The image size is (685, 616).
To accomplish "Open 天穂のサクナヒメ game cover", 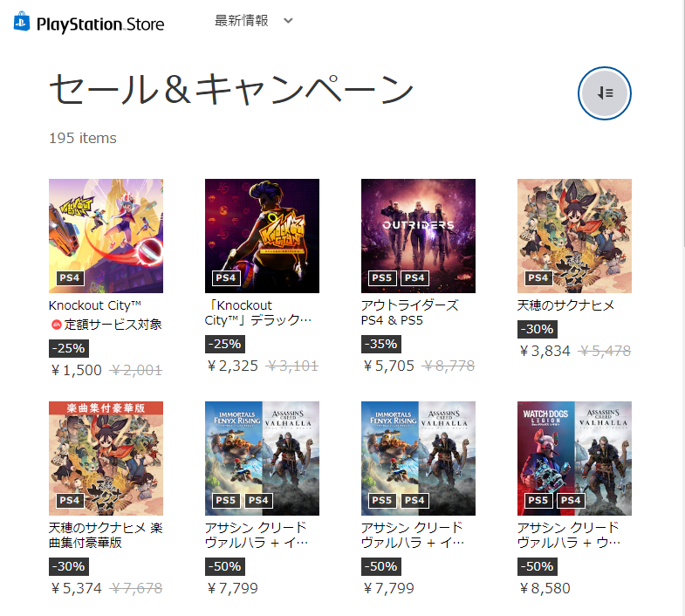I will coord(574,236).
